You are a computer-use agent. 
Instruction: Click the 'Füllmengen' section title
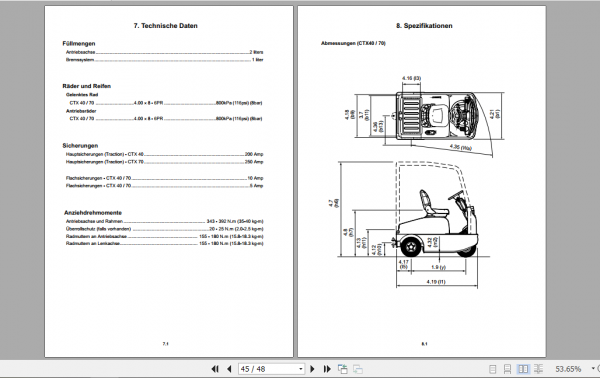79,43
